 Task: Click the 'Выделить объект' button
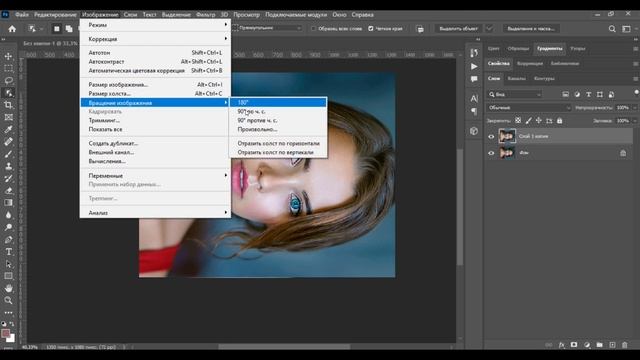[x=458, y=29]
